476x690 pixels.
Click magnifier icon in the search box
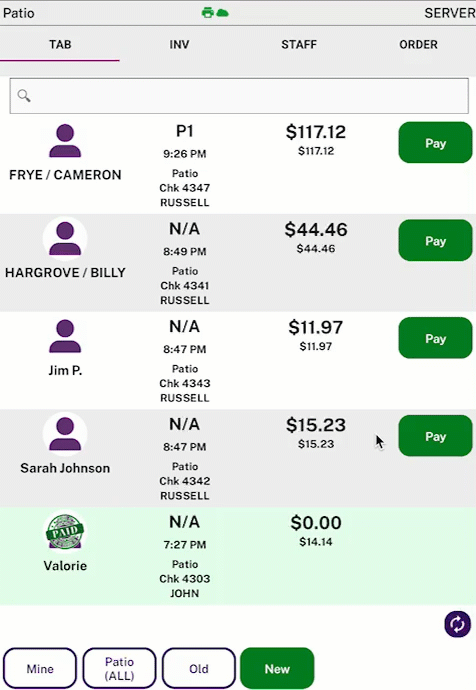pos(24,95)
